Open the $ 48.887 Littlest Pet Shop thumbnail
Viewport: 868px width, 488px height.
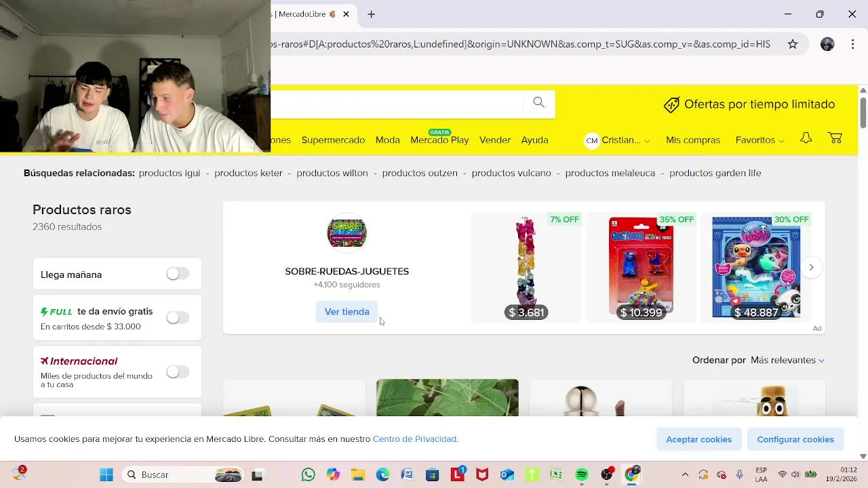(x=756, y=267)
